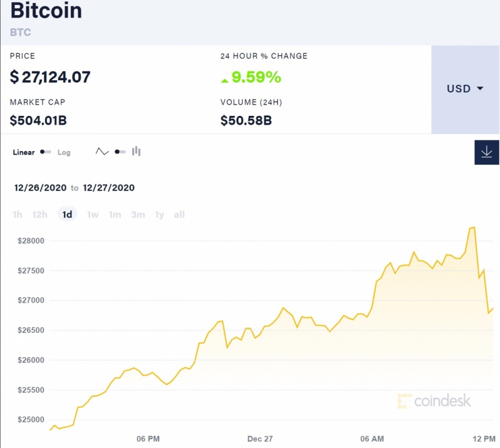Switch to the 1m time range

[x=115, y=214]
